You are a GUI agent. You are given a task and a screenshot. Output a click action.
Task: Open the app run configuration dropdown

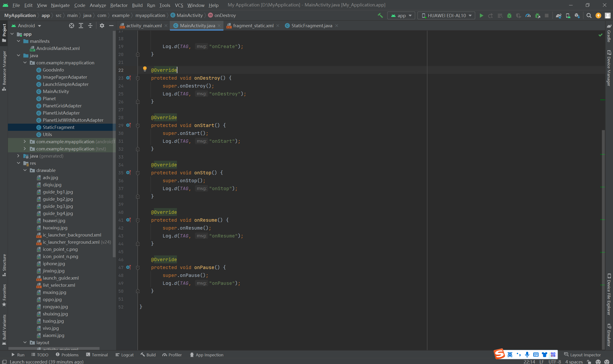[401, 16]
